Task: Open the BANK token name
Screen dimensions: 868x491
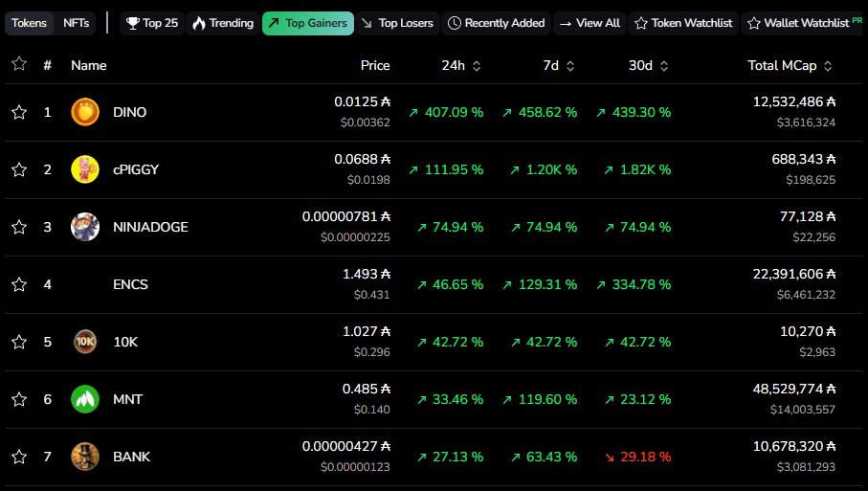Action: 132,457
